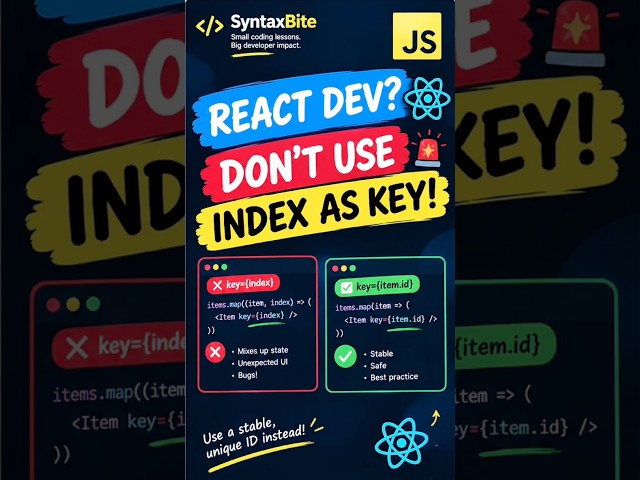Click the large blurred 'item => (' text in the right background
This screenshot has width=640, height=480.
tap(494, 396)
